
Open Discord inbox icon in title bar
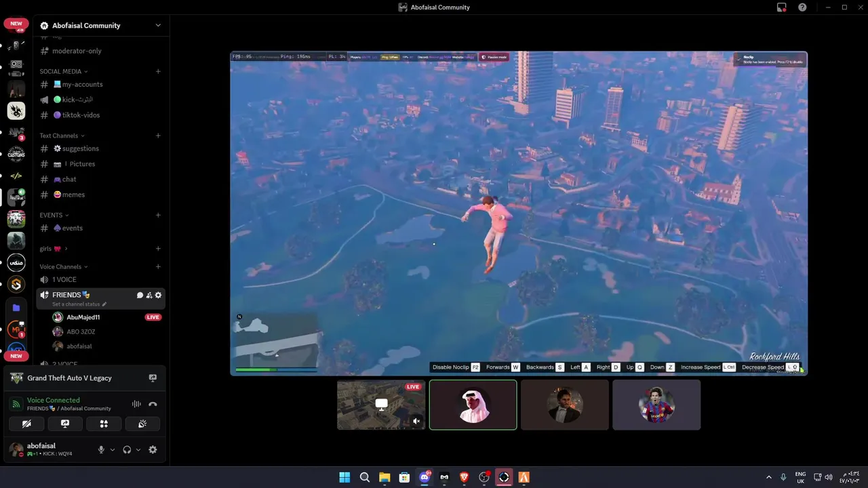pyautogui.click(x=782, y=7)
